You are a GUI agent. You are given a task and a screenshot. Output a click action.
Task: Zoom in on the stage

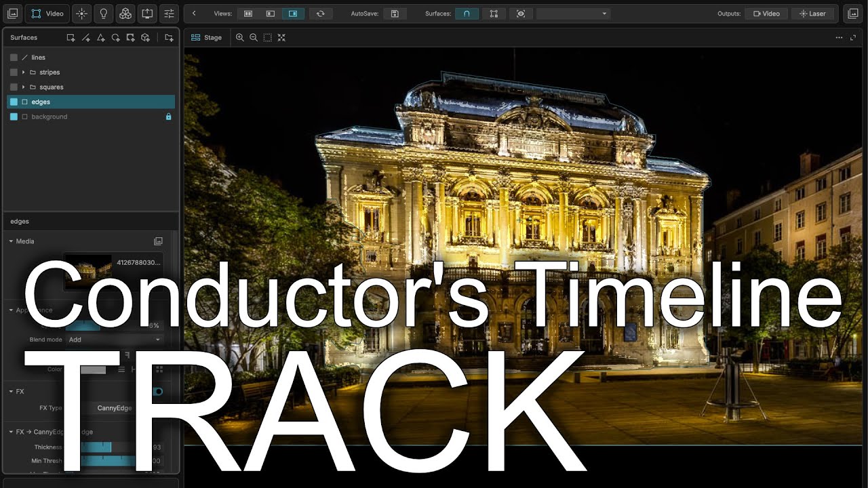(x=239, y=37)
